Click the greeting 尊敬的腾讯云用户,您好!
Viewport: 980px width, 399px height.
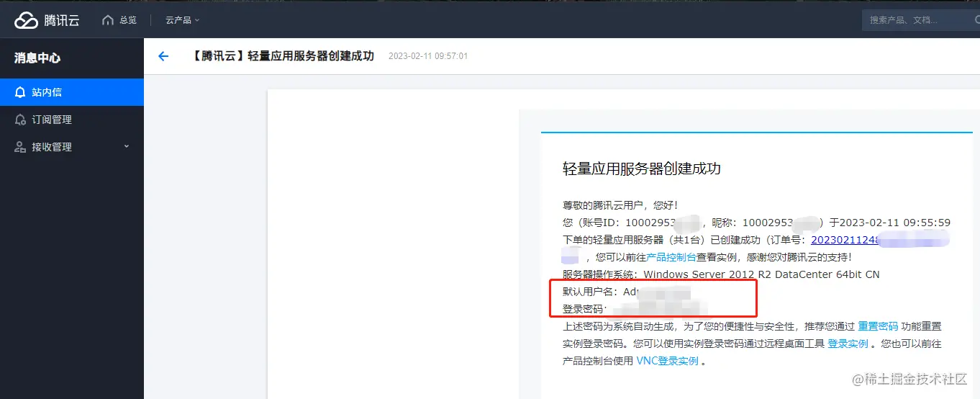[x=620, y=205]
